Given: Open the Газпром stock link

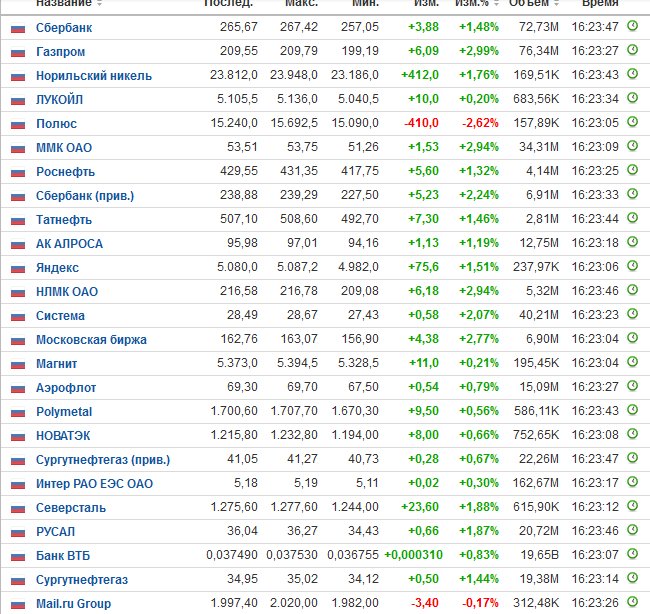Looking at the screenshot, I should [61, 52].
